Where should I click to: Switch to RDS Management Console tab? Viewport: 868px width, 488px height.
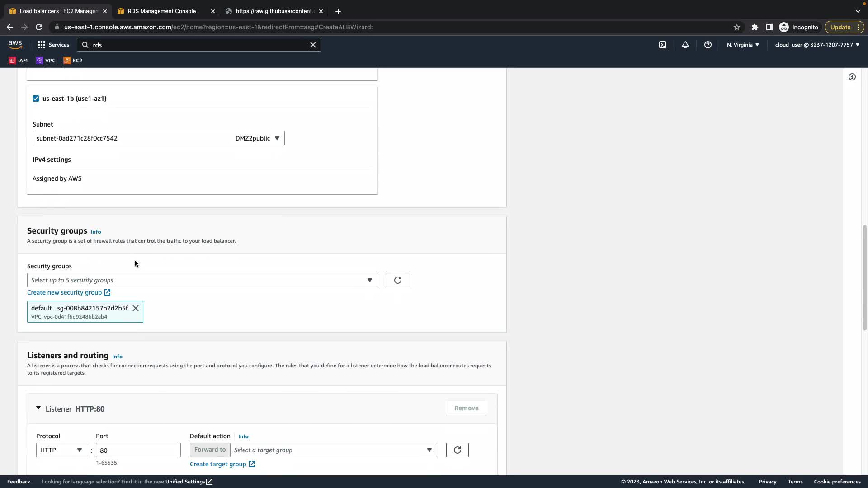(161, 11)
